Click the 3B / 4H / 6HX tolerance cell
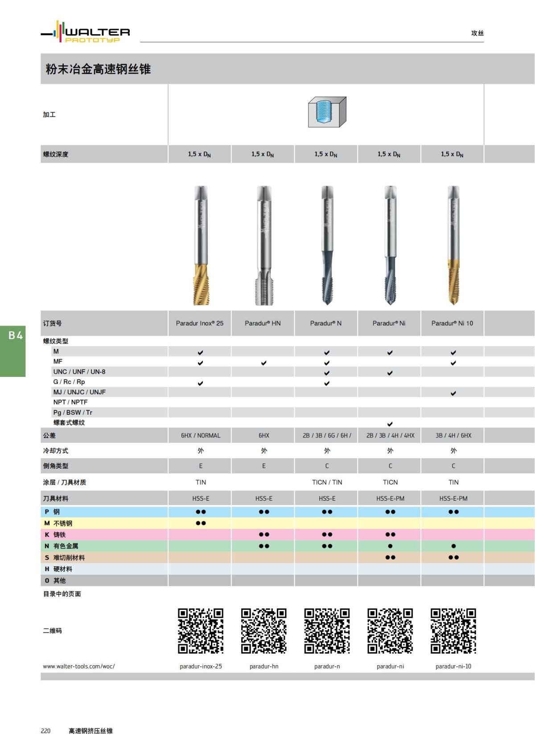 coord(453,436)
